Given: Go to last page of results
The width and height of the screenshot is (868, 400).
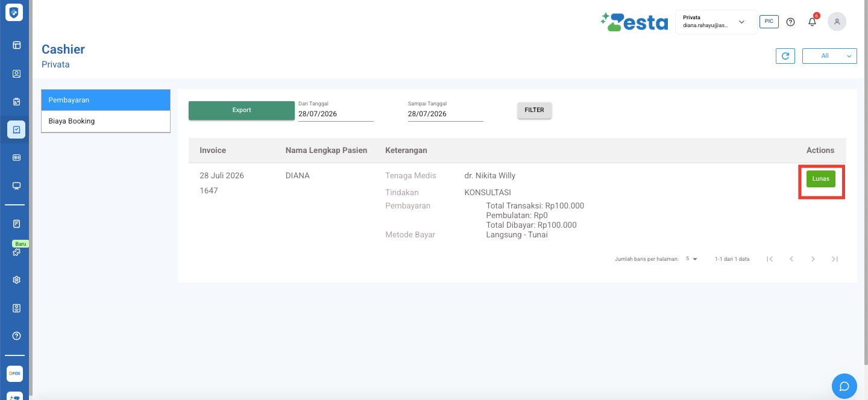Looking at the screenshot, I should coord(835,259).
